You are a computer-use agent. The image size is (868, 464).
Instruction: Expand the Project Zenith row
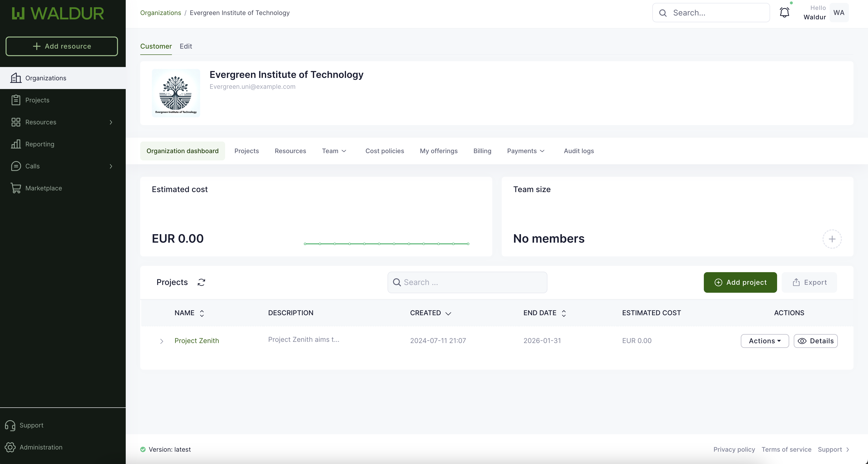(162, 341)
